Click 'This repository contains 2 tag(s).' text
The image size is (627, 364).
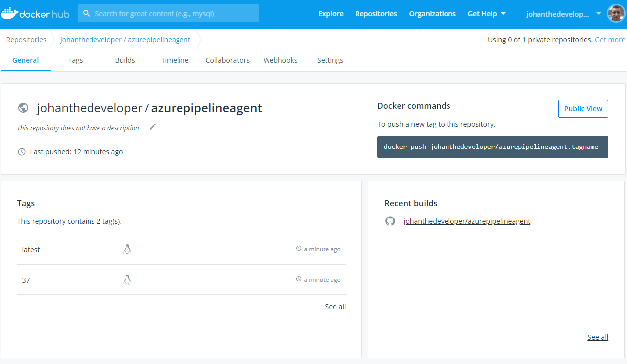pos(70,221)
